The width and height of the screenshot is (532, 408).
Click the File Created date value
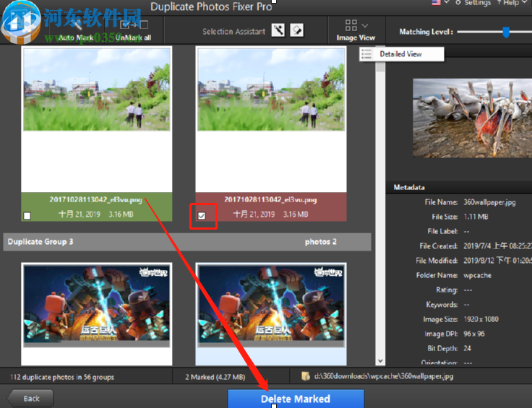[x=497, y=246]
